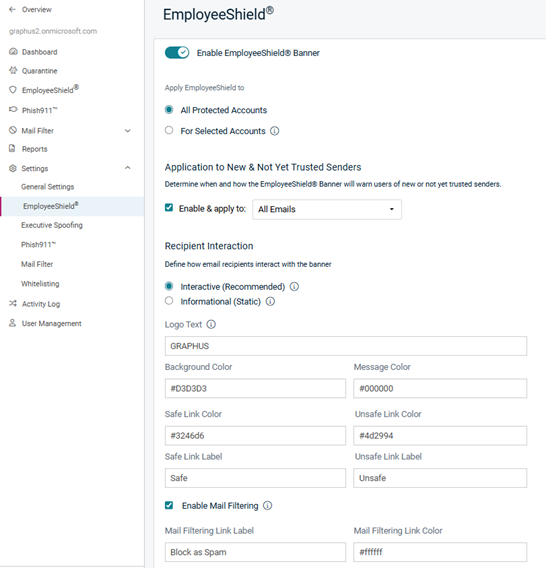Click the Quarantine icon in sidebar

tap(13, 71)
